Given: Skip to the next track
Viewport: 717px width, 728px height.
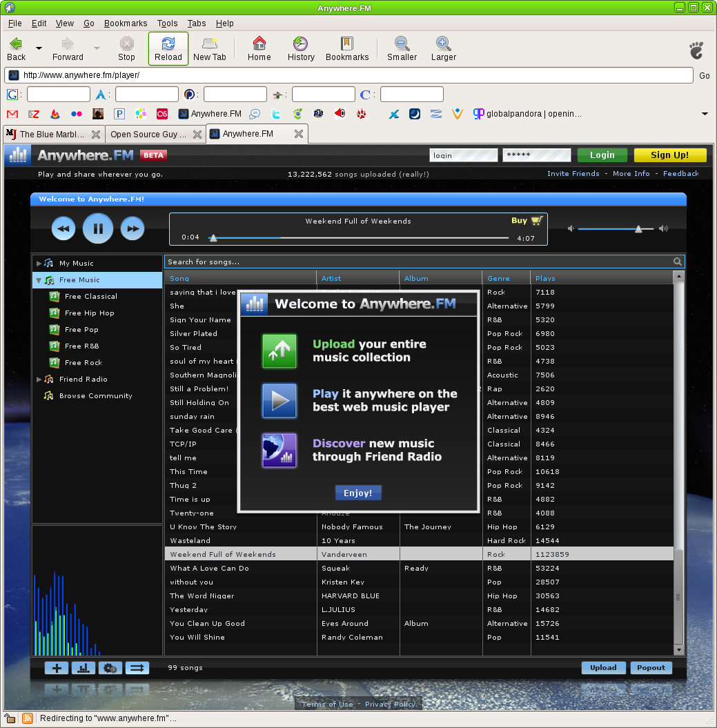Looking at the screenshot, I should [132, 228].
